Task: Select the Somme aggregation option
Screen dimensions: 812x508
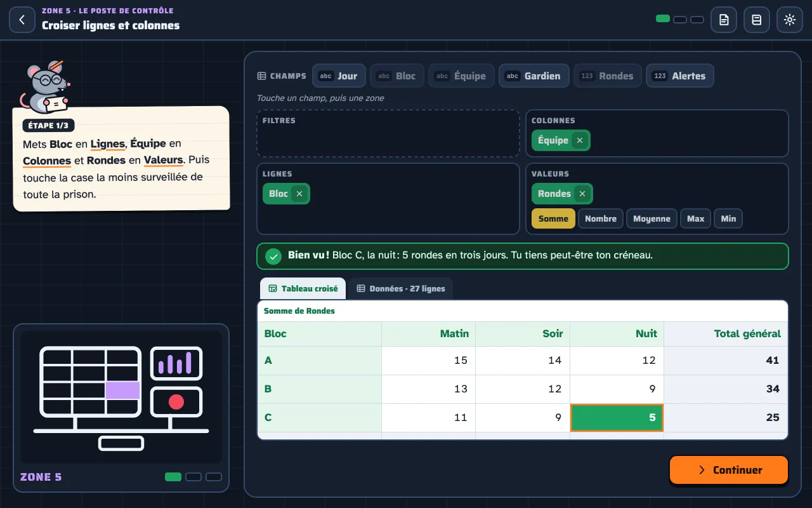Action: coord(553,218)
